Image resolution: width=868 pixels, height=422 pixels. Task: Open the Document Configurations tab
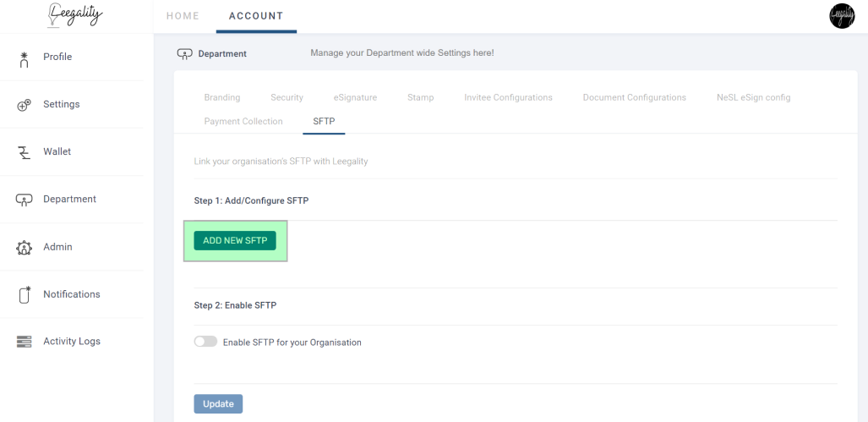[x=635, y=97]
